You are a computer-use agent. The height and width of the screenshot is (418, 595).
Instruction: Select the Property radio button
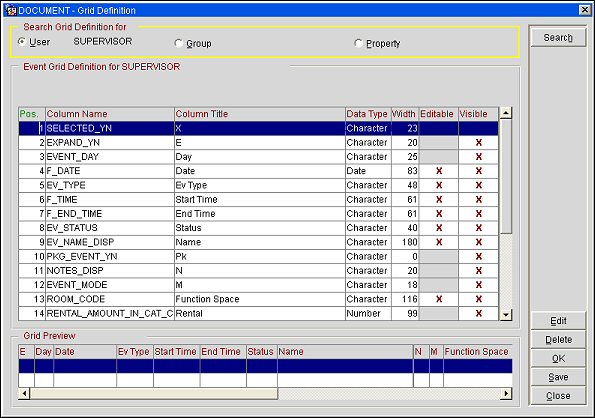(358, 43)
